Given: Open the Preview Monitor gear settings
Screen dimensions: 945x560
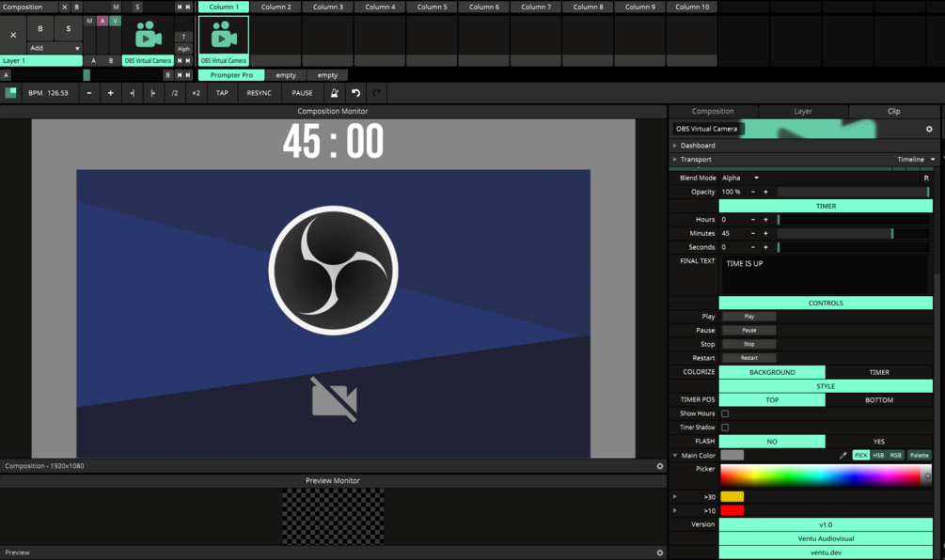Looking at the screenshot, I should coord(660,552).
